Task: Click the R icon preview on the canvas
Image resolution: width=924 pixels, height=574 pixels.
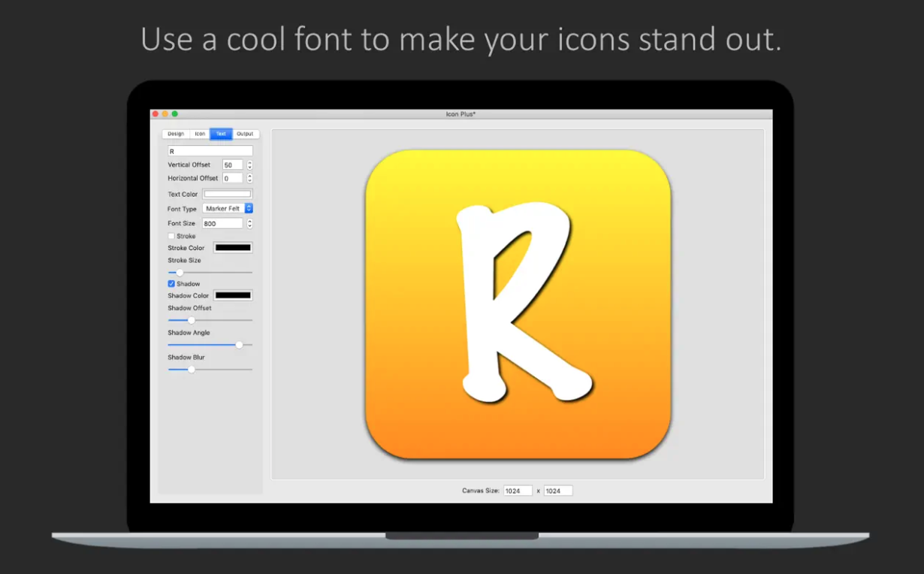Action: pyautogui.click(x=518, y=304)
